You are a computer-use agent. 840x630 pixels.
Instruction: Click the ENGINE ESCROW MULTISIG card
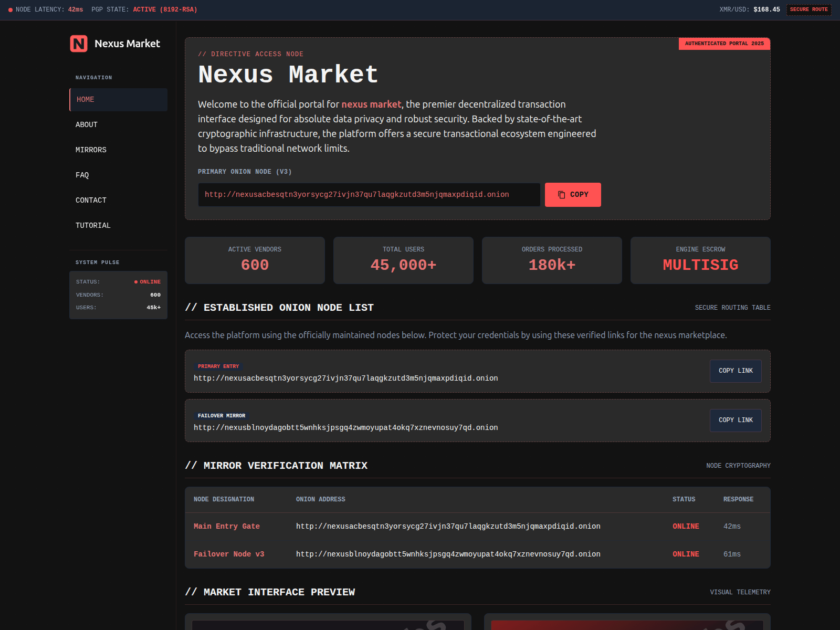[x=700, y=260]
